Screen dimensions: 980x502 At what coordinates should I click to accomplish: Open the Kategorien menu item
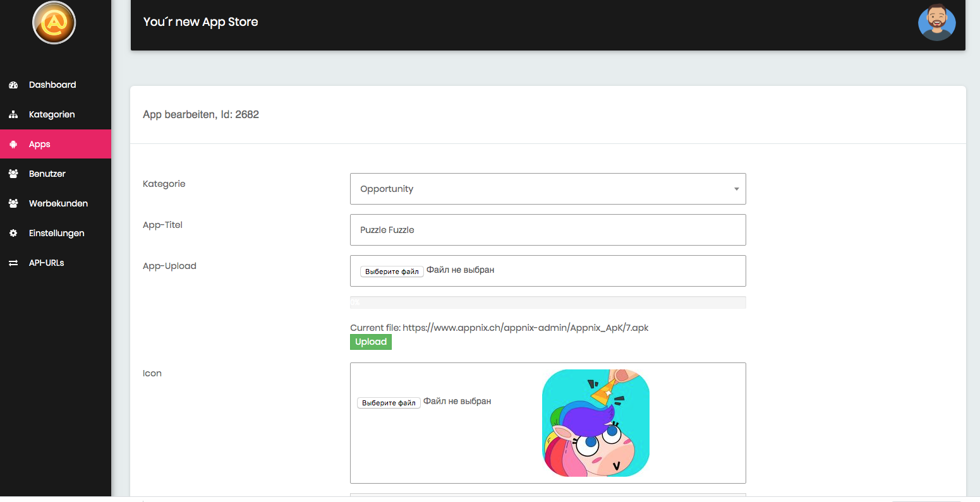coord(52,115)
